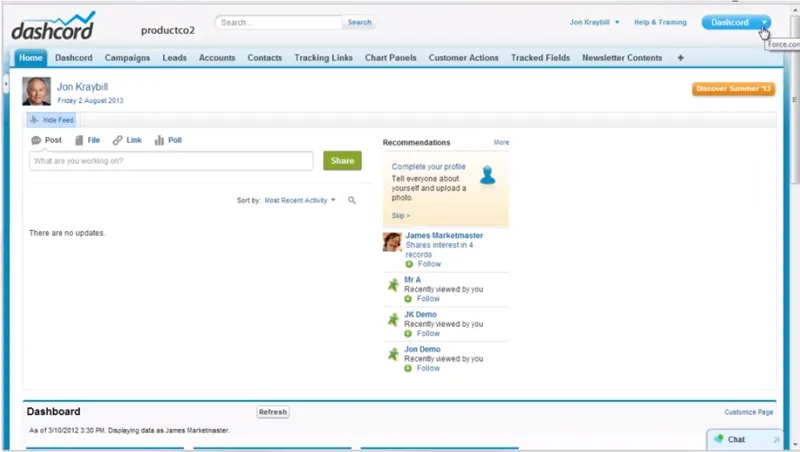This screenshot has height=452, width=800.
Task: Click the JK Demo record icon
Action: coord(393,319)
